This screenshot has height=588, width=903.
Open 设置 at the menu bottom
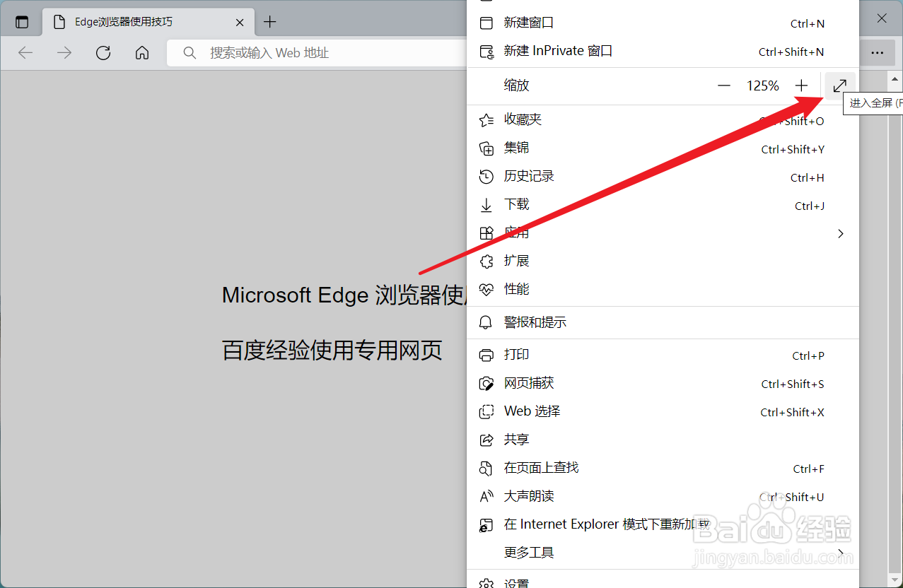(663, 581)
